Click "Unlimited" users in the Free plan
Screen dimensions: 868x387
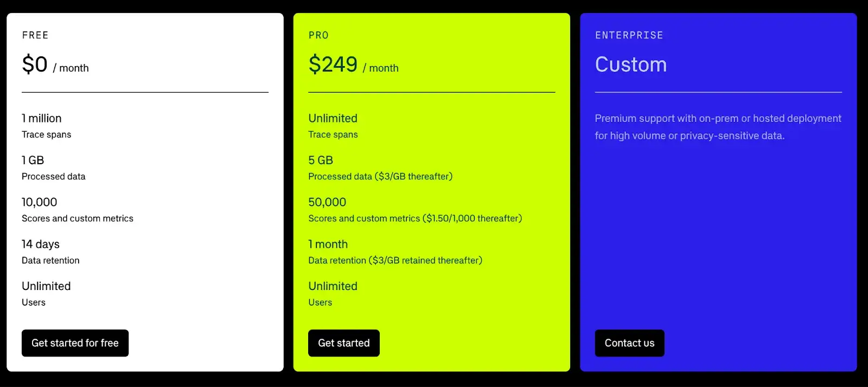46,286
